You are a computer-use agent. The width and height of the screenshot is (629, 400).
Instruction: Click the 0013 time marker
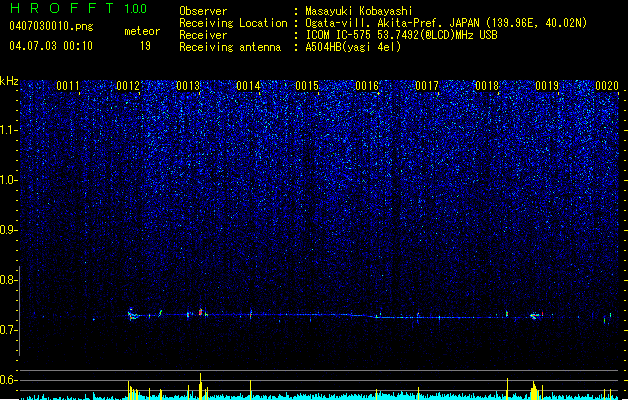188,86
